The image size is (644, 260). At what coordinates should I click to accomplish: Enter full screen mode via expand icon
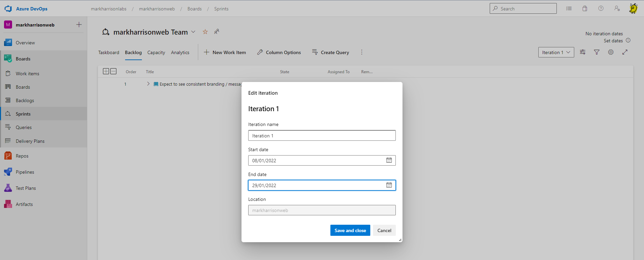pos(625,52)
